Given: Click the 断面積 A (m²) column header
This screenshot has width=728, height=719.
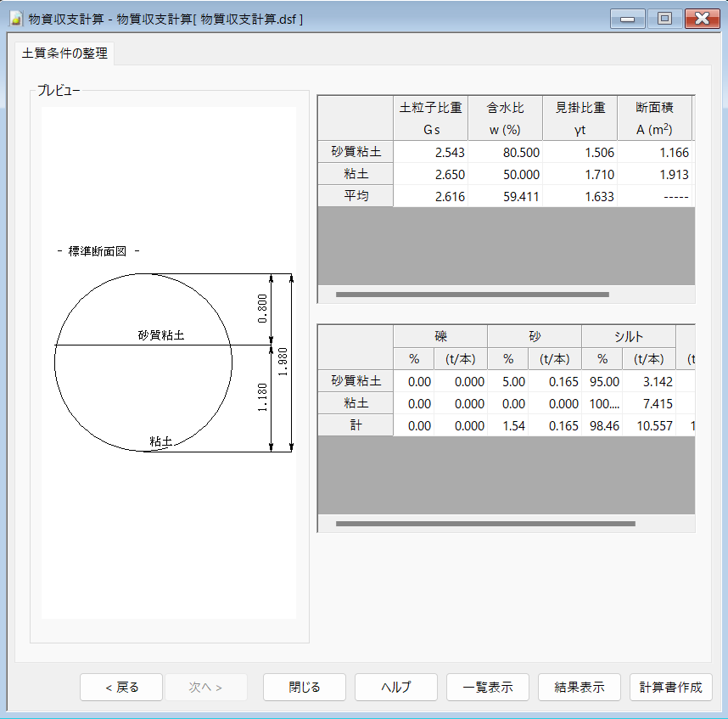Looking at the screenshot, I should tap(654, 119).
